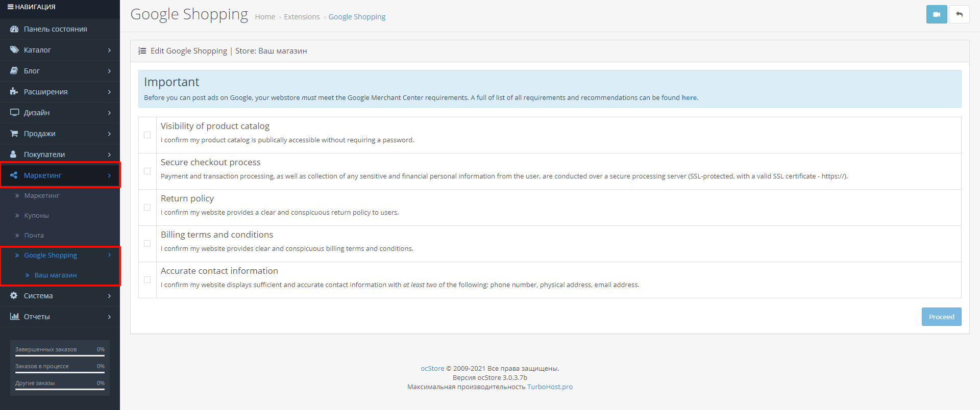Click Home in the breadcrumb
The height and width of the screenshot is (410, 980).
[265, 17]
